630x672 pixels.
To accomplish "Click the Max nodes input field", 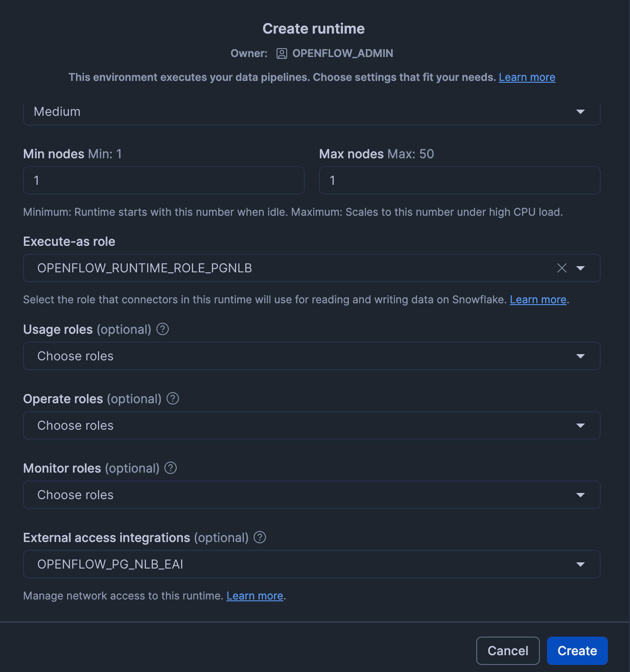I will coord(460,180).
